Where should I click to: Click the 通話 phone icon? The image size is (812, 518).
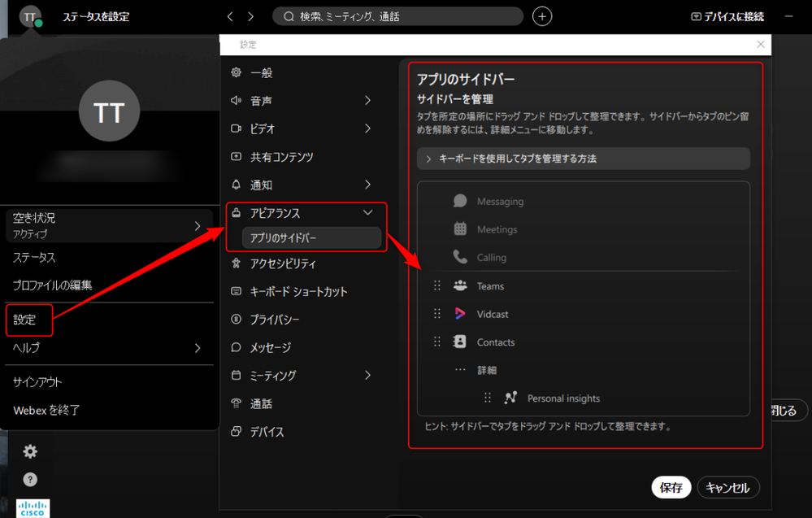click(x=237, y=403)
